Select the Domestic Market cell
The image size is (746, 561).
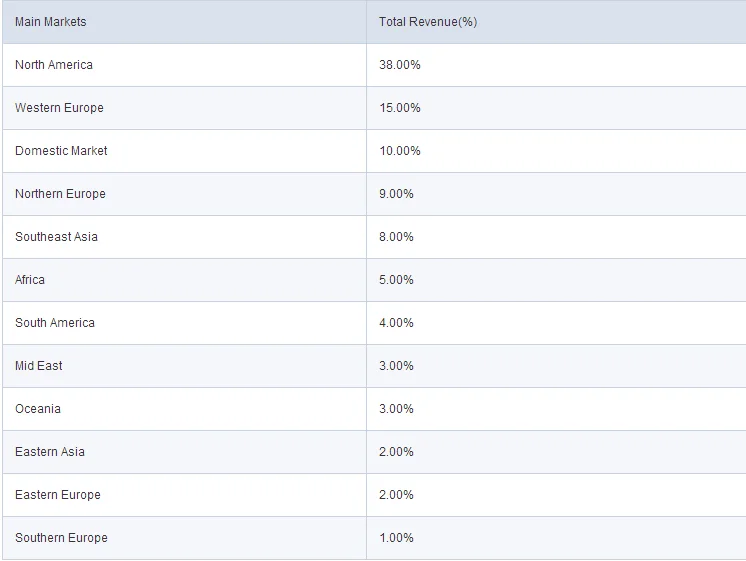point(61,151)
